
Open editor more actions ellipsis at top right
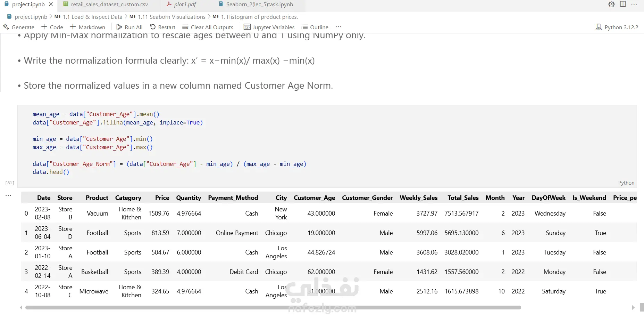pos(634,4)
